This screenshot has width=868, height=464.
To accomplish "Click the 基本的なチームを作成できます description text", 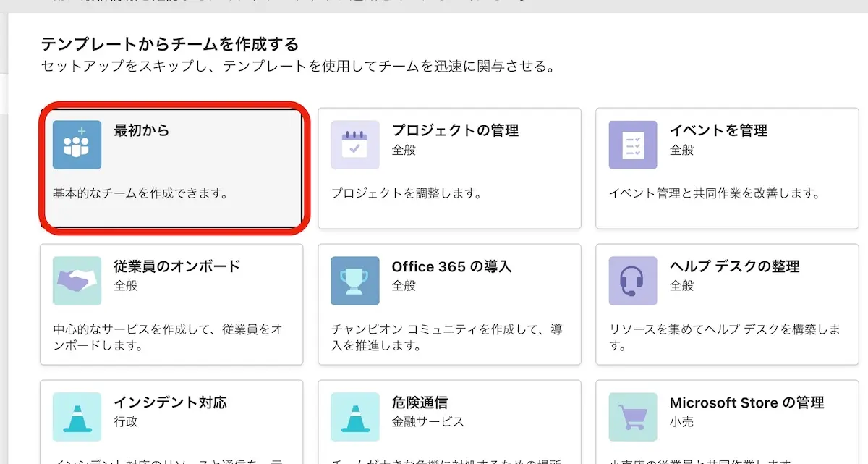I will pos(140,194).
